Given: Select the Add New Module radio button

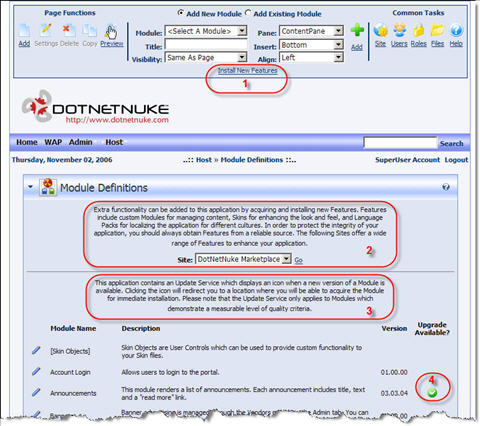Looking at the screenshot, I should pyautogui.click(x=181, y=13).
